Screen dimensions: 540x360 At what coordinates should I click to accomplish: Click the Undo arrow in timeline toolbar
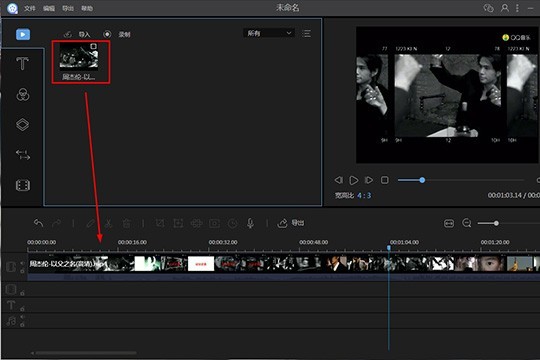coord(38,223)
